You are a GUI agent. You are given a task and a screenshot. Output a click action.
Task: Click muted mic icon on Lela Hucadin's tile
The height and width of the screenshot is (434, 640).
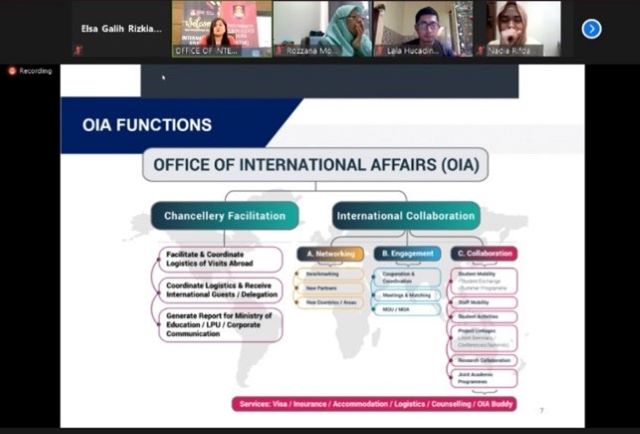click(x=379, y=51)
